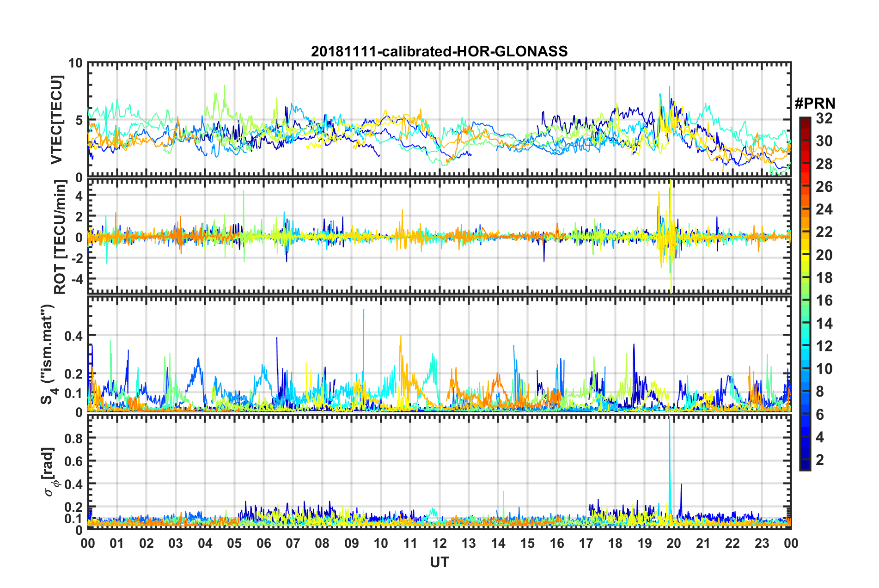Click colorbar tick label 20
This screenshot has width=879, height=588.
coord(824,255)
